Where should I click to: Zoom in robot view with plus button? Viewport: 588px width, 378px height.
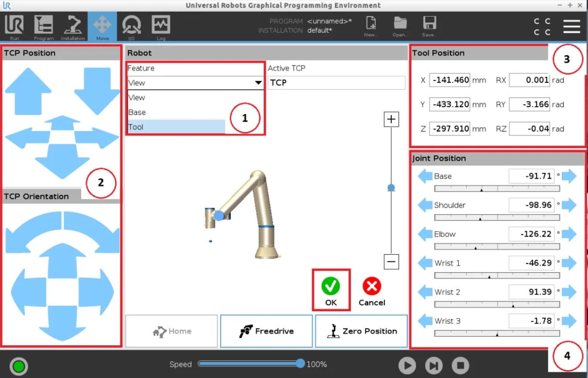391,119
